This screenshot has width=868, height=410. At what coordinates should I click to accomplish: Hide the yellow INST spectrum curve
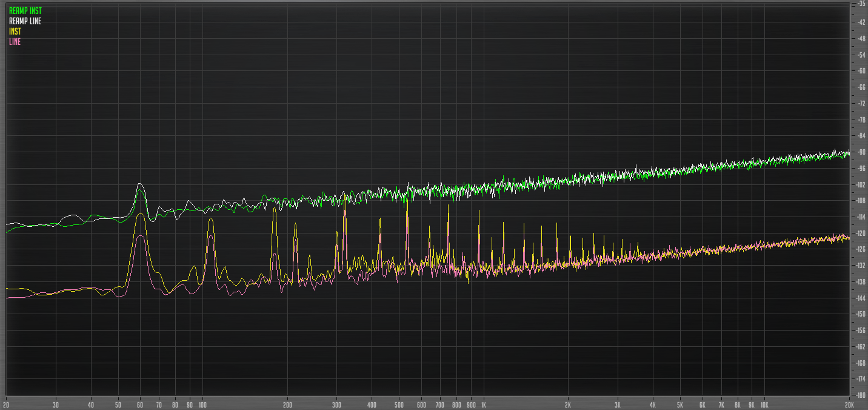[14, 30]
